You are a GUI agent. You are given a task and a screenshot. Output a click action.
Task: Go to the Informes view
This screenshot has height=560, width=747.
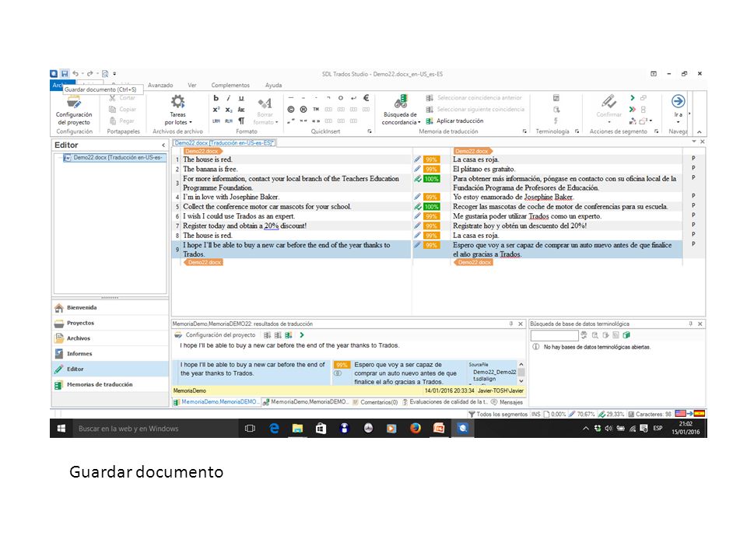(x=110, y=354)
